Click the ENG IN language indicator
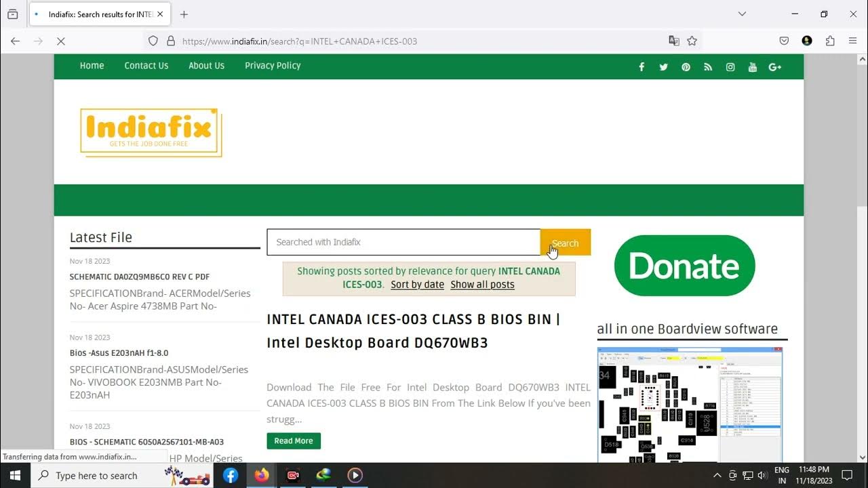868x488 pixels. (x=781, y=475)
